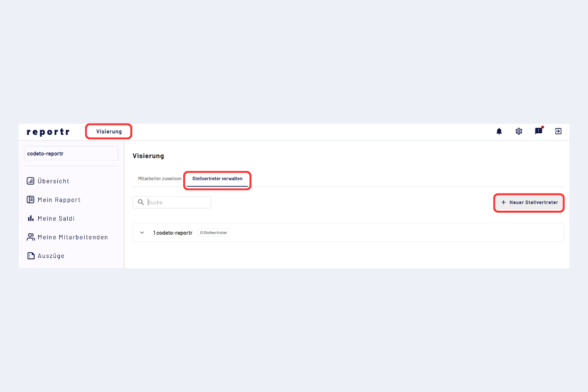
Task: Select the Visierung item in the top bar
Action: [x=109, y=131]
